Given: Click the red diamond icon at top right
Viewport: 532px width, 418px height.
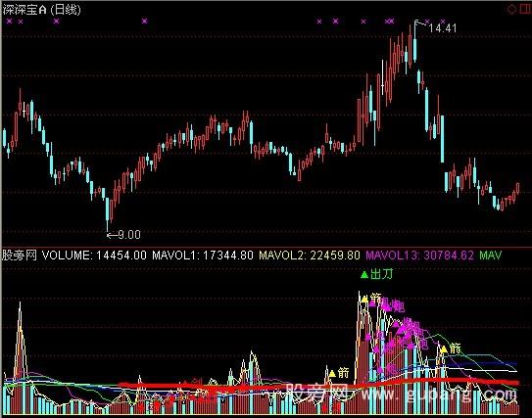Looking at the screenshot, I should point(512,10).
